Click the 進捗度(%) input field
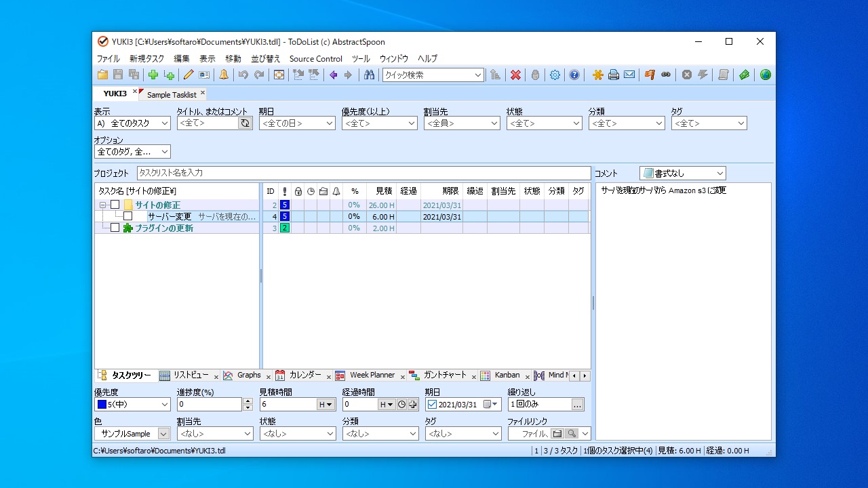Viewport: 868px width, 488px height. click(210, 405)
